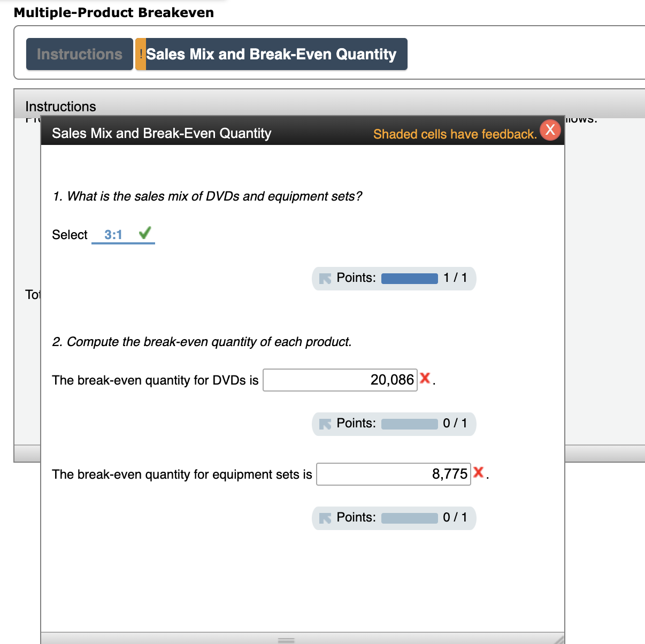
Task: Click the orange exclamation badge on the active tab
Action: (x=141, y=53)
